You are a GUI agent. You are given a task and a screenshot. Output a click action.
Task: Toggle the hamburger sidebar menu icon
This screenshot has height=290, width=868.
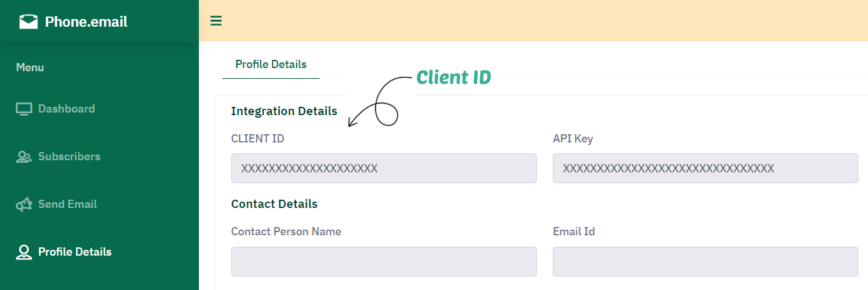click(x=216, y=21)
